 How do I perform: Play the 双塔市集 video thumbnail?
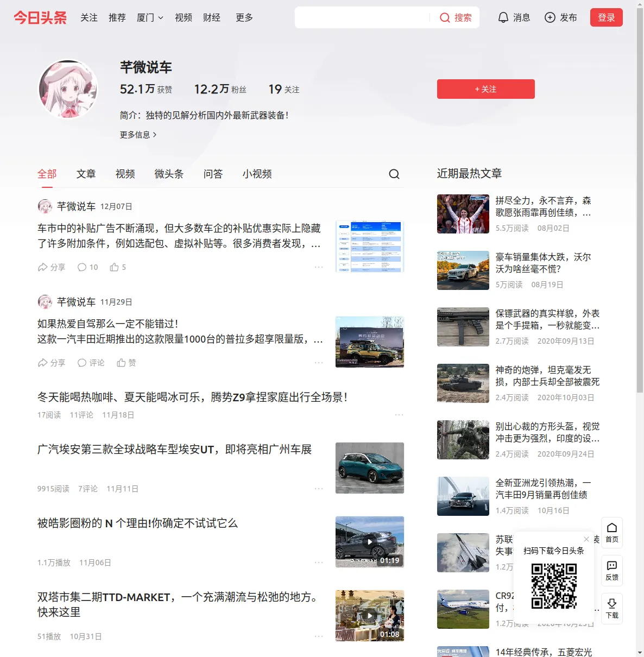370,616
